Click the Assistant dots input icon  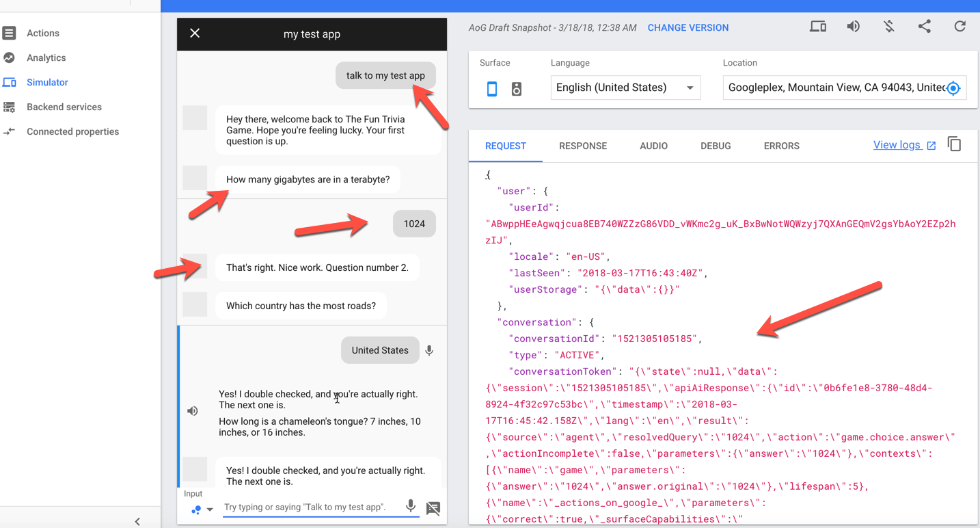click(x=196, y=510)
